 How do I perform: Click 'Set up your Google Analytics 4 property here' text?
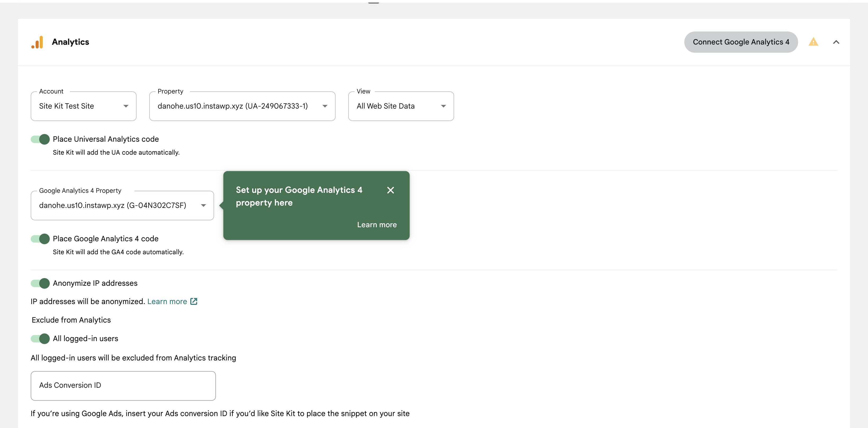(299, 196)
